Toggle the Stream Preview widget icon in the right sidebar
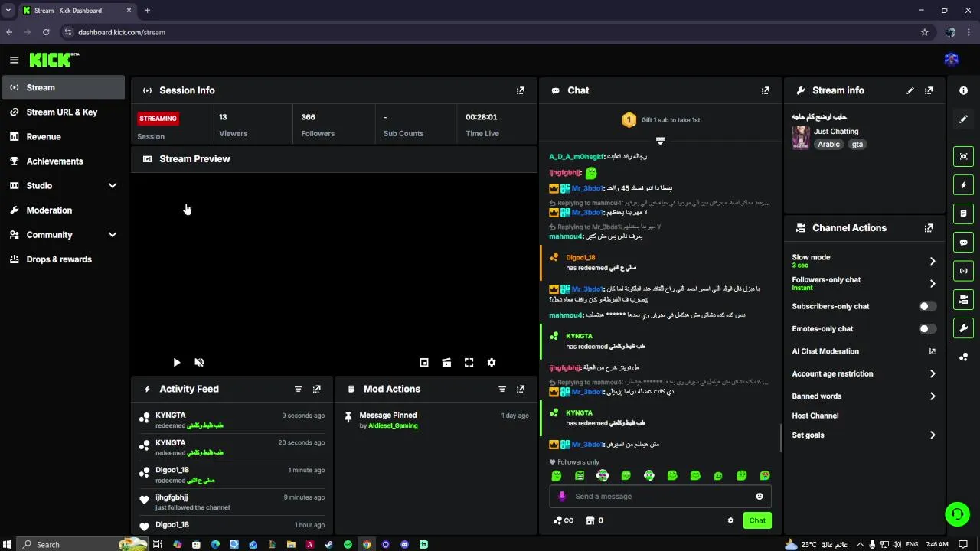 963,156
